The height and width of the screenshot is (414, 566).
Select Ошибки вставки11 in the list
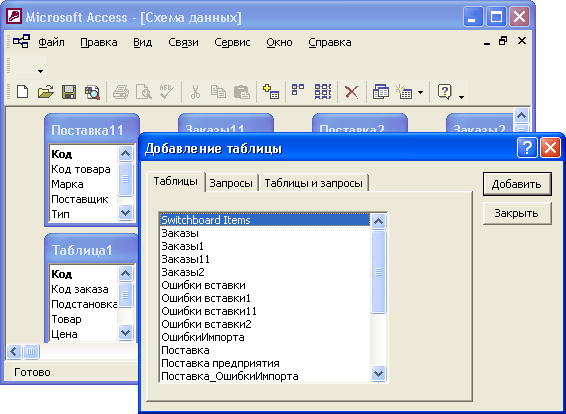click(x=265, y=311)
